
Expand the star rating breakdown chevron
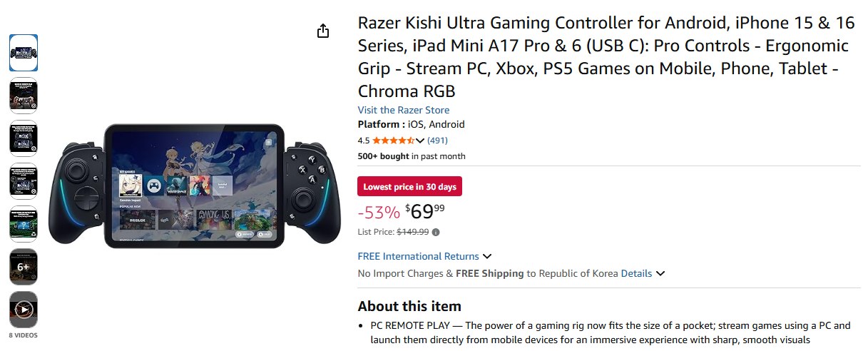(420, 141)
